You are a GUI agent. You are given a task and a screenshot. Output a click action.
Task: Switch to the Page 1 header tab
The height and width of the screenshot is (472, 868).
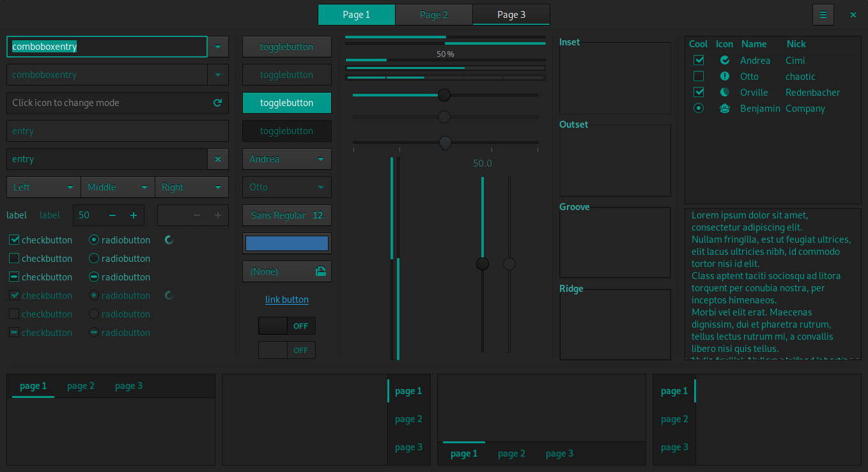coord(357,15)
